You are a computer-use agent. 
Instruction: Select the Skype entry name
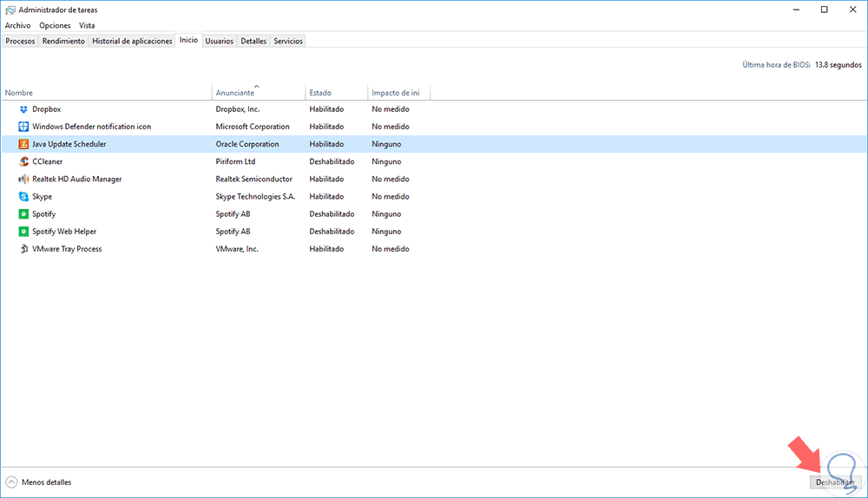pos(42,196)
